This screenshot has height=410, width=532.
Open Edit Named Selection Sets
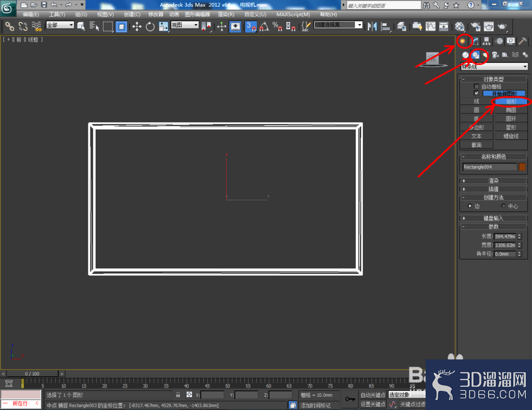point(306,26)
